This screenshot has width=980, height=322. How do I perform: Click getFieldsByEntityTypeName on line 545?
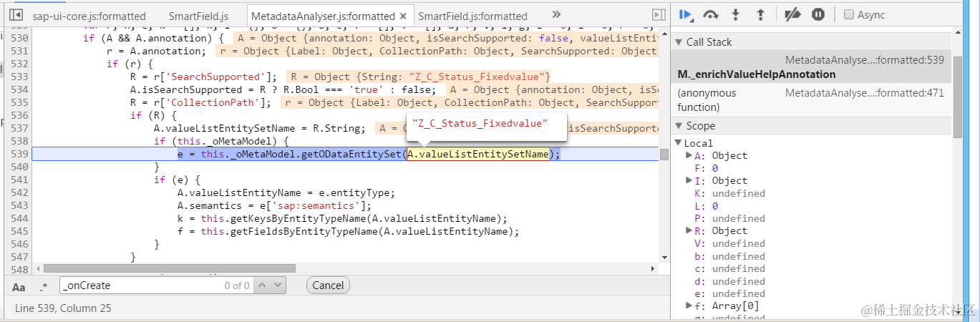pos(302,231)
